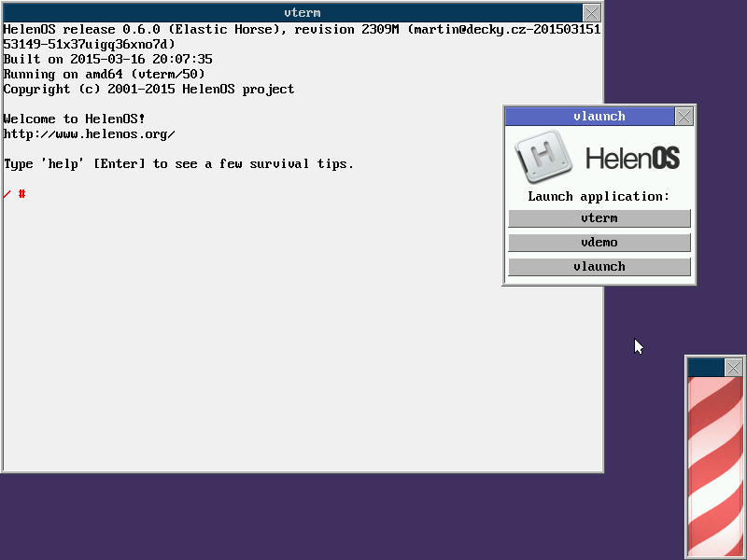Screen dimensions: 747x560
Task: Click the red striped barber pole image
Action: point(715,467)
